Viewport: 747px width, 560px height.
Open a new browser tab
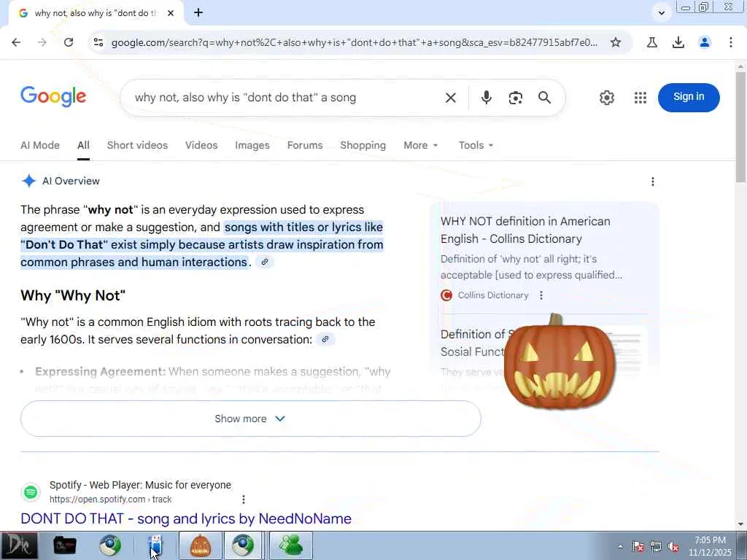tap(198, 13)
